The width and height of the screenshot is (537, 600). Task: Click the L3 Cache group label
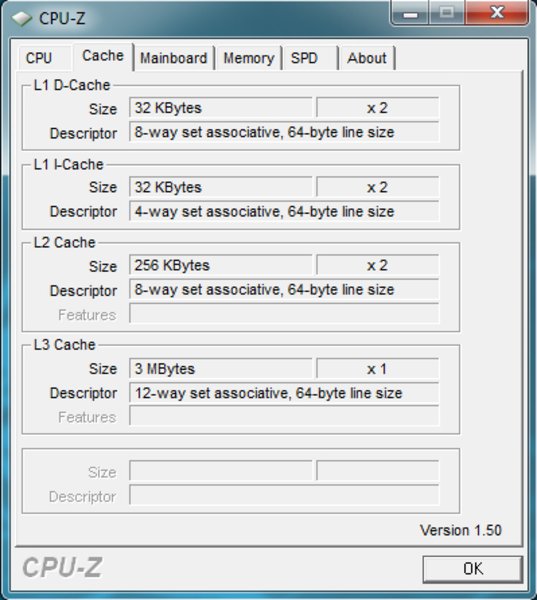coord(64,344)
